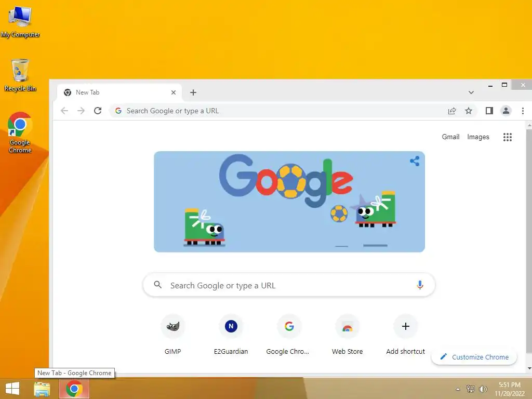Open a new tab with plus button
This screenshot has width=532, height=399.
pos(193,92)
